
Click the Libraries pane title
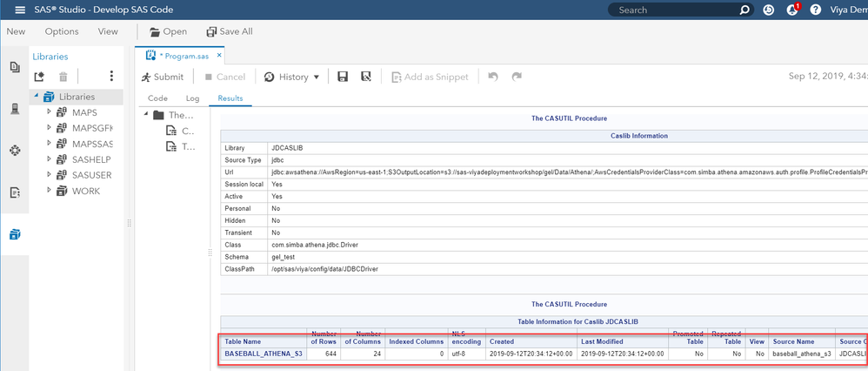tap(50, 57)
